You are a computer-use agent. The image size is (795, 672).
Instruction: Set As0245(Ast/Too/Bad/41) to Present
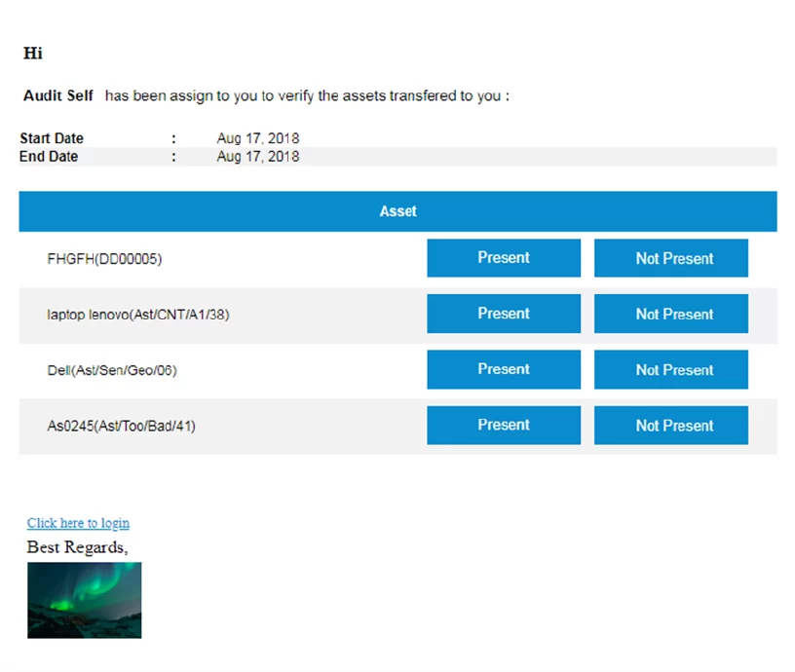pyautogui.click(x=503, y=426)
